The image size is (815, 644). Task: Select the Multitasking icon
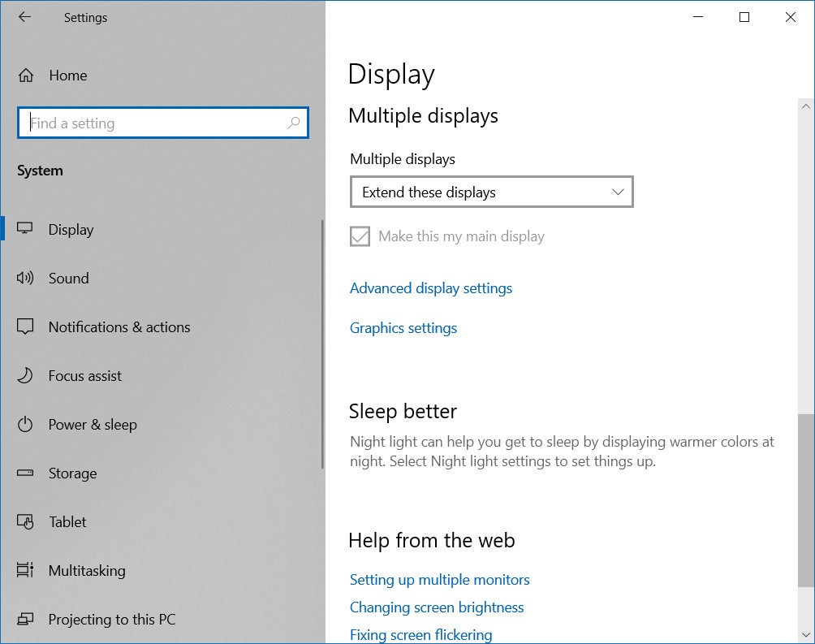coord(25,571)
